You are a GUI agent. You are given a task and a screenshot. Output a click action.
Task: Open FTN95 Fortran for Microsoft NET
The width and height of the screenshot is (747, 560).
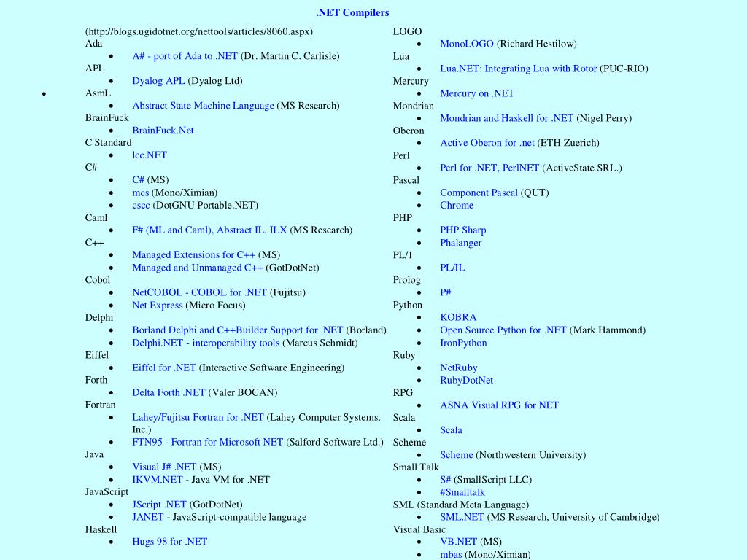click(208, 442)
